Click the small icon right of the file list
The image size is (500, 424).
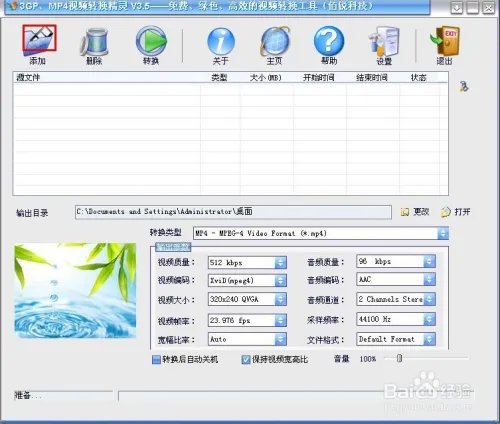click(464, 86)
